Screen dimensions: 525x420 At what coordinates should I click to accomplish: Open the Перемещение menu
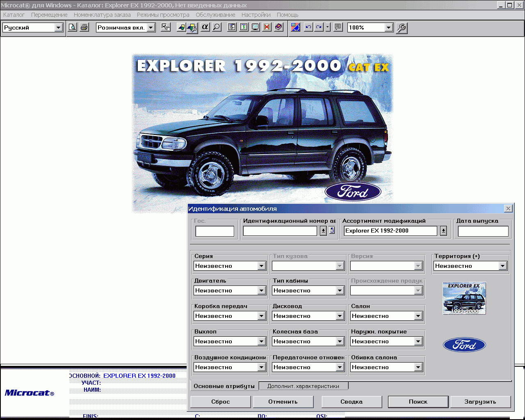[x=49, y=15]
